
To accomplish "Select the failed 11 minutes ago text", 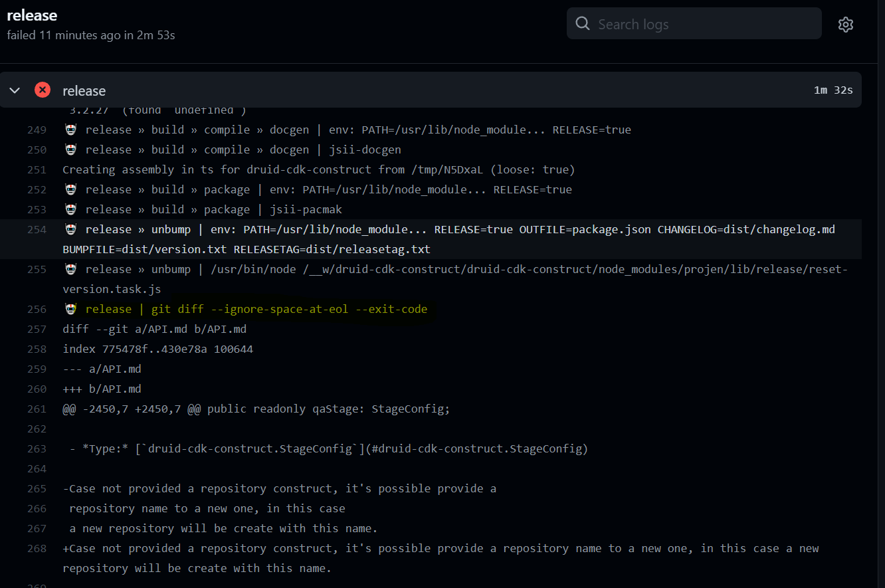I will click(91, 35).
